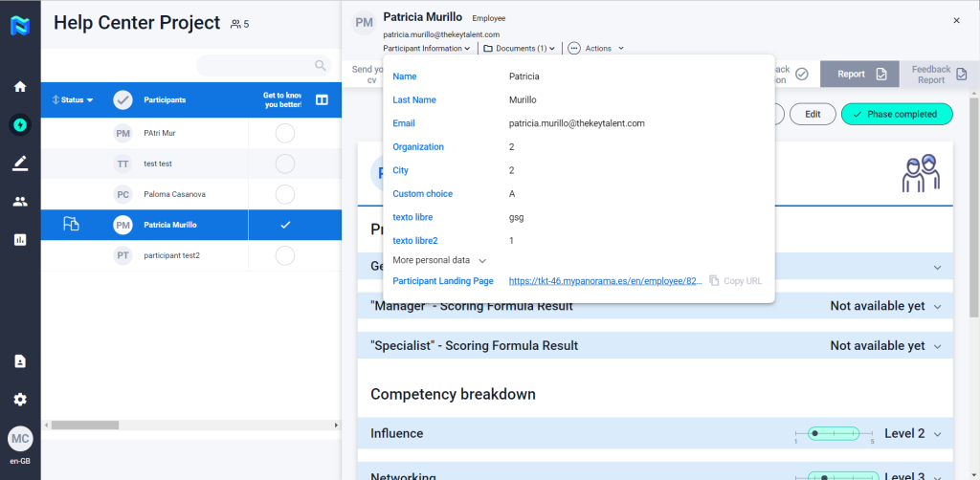
Task: Open the Home icon in sidebar
Action: pos(20,87)
